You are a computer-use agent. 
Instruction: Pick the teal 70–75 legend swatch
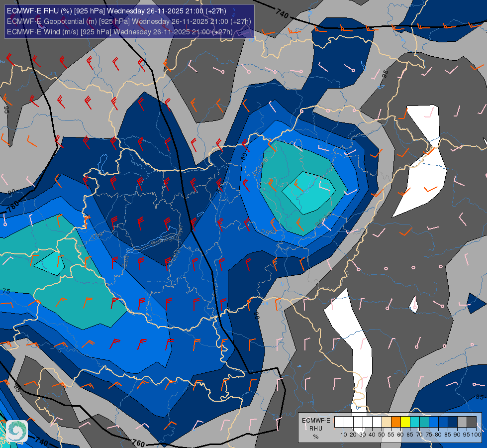[424, 422]
